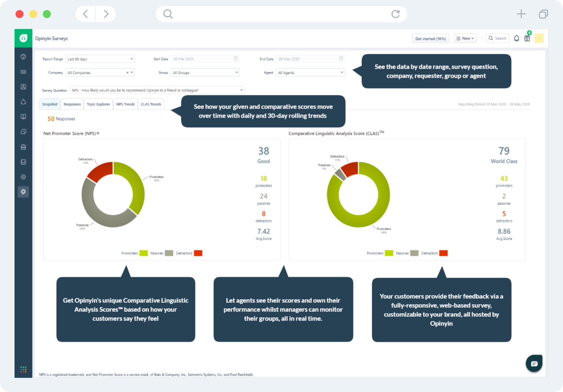Click the Start Date field
563x392 pixels.
[x=205, y=59]
